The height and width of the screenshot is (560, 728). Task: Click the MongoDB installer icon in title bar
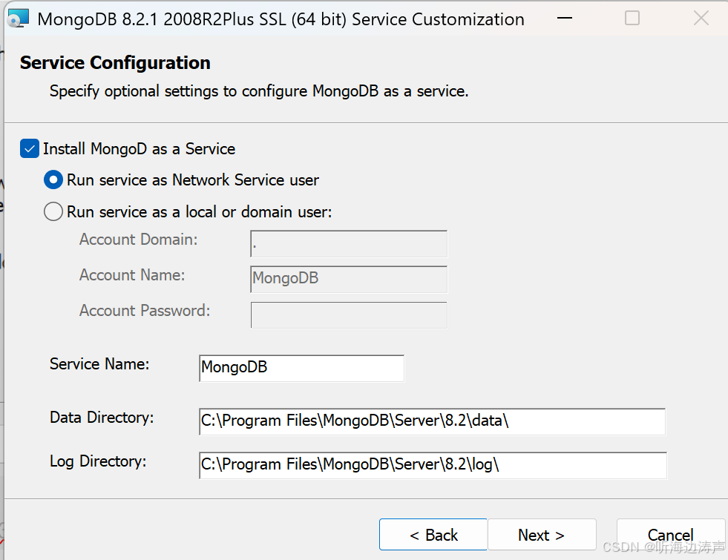[x=18, y=19]
